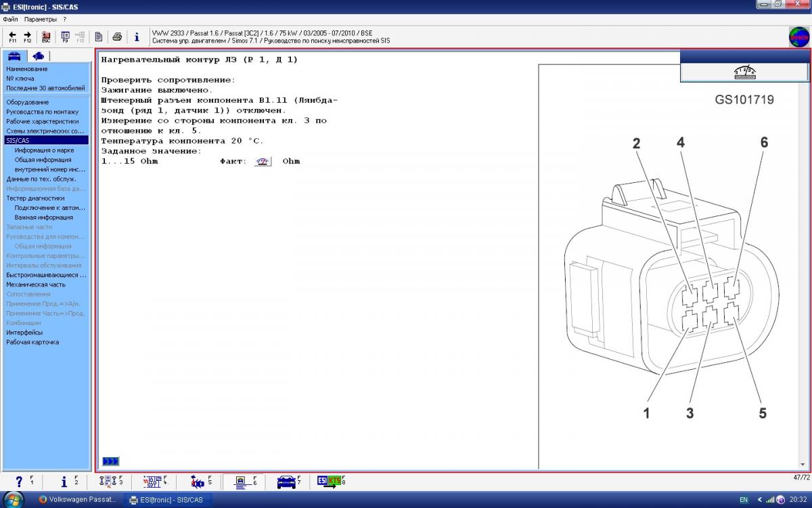Open Руководства по монтажу
The height and width of the screenshot is (508, 812).
pos(42,112)
